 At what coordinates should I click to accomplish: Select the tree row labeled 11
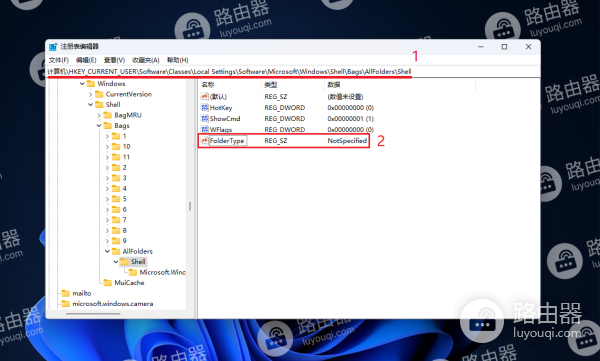[126, 157]
